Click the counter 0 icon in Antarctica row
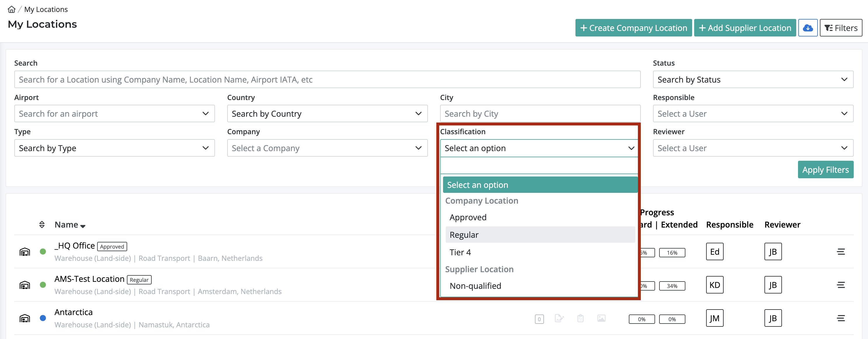The height and width of the screenshot is (339, 868). pos(539,319)
